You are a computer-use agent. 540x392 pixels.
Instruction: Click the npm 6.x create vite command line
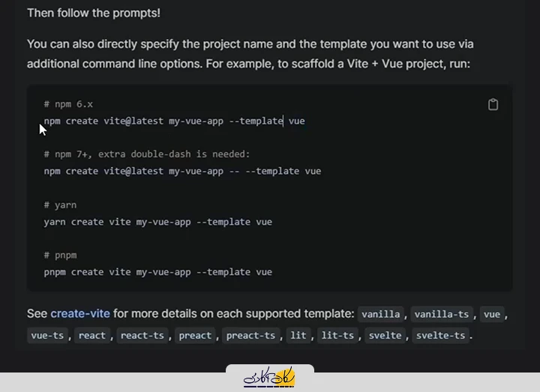174,121
